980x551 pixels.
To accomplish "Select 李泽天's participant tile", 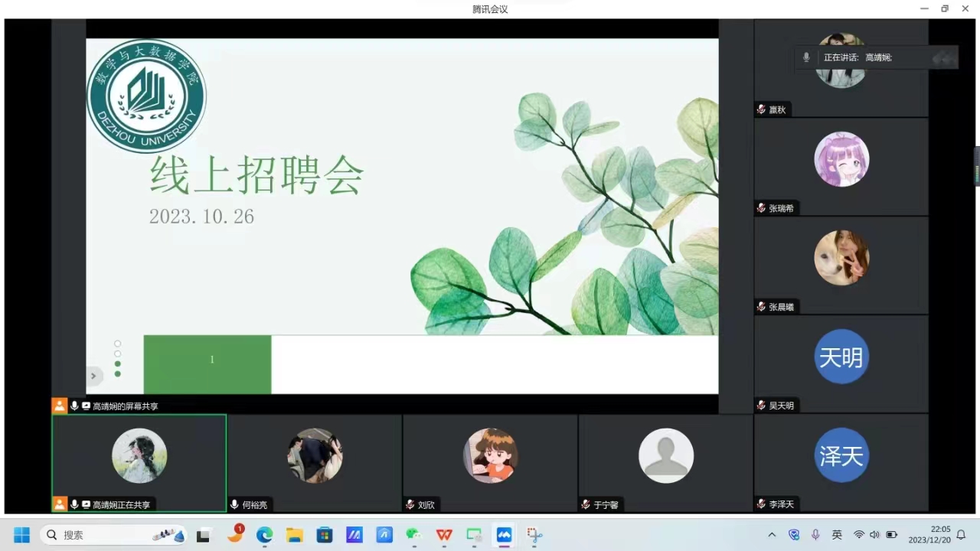I will click(841, 462).
